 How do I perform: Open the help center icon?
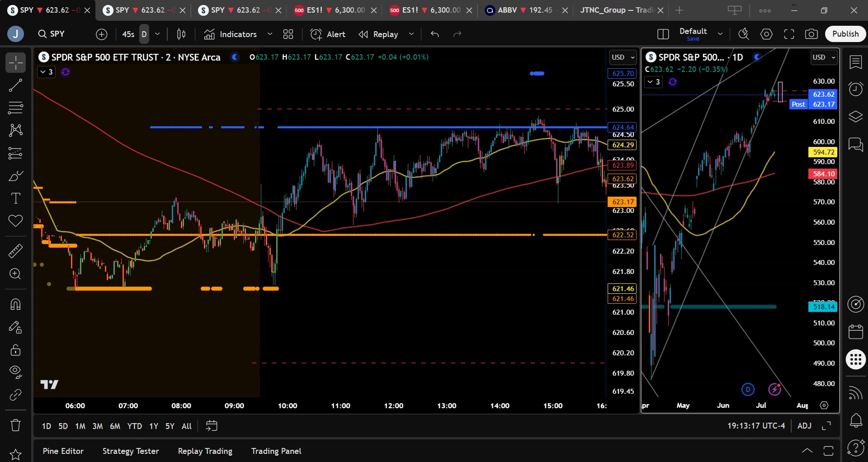click(x=856, y=448)
